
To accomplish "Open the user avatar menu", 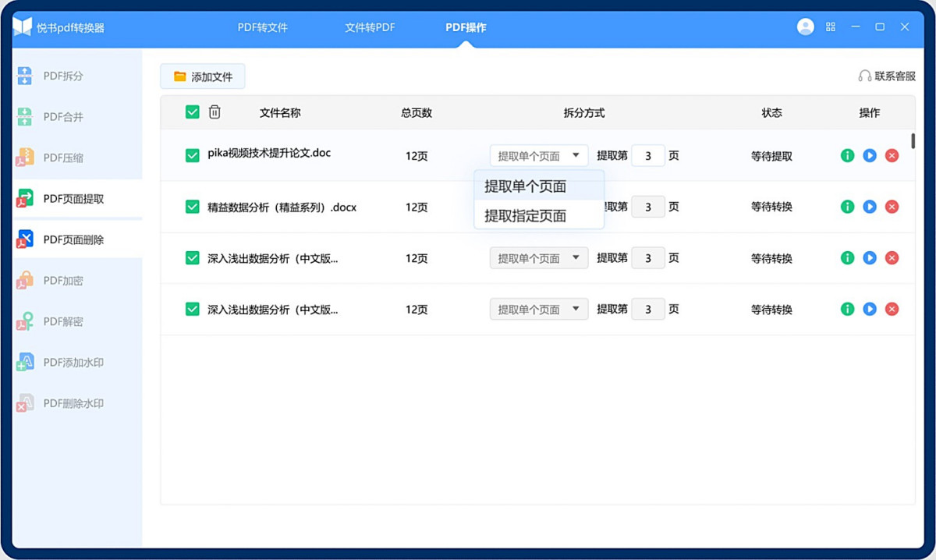I will coord(805,26).
